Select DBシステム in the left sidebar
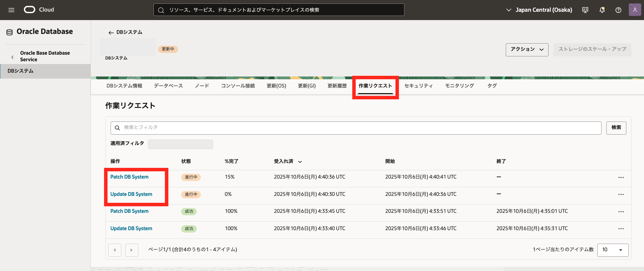 pyautogui.click(x=21, y=71)
